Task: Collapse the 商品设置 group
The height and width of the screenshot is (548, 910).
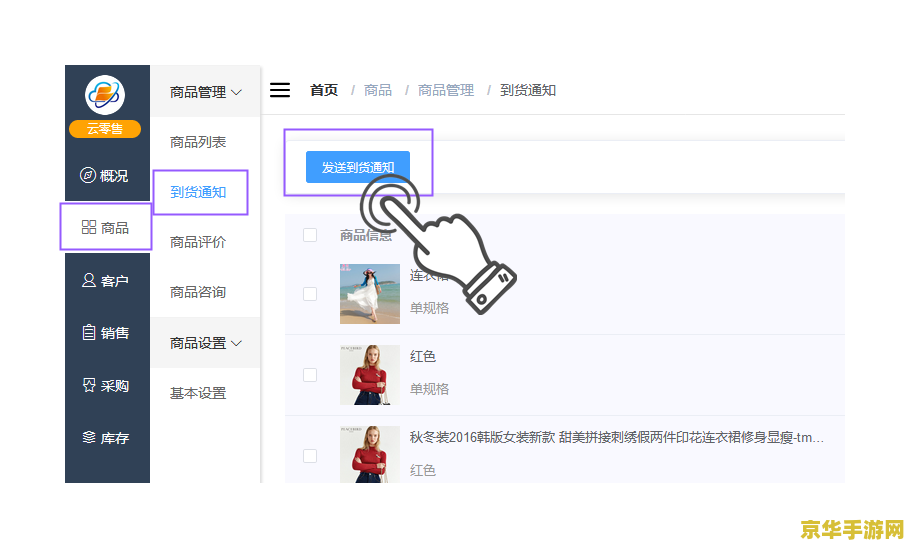Action: (205, 343)
